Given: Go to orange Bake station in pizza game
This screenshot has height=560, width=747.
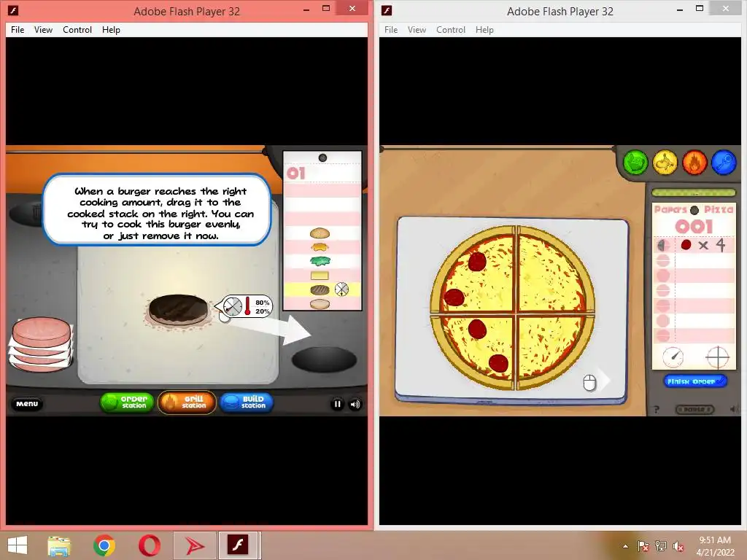Looking at the screenshot, I should [694, 163].
